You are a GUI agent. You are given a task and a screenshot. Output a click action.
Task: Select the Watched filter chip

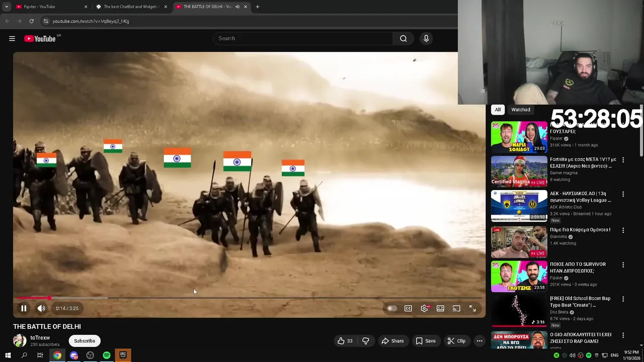pos(521,110)
